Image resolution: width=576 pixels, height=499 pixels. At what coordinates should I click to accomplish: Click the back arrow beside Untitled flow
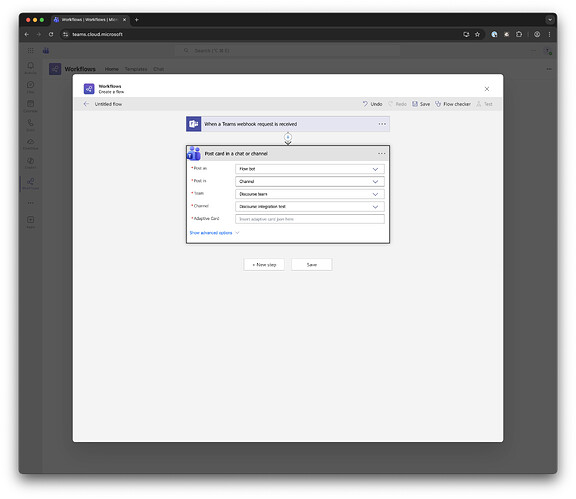(86, 104)
